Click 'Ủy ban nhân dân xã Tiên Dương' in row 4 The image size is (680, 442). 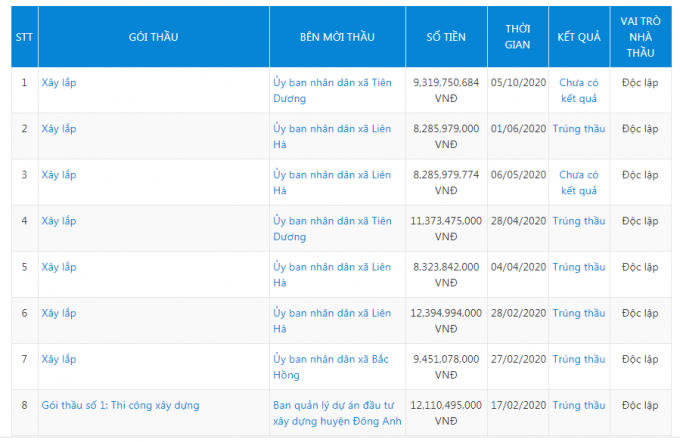click(331, 228)
